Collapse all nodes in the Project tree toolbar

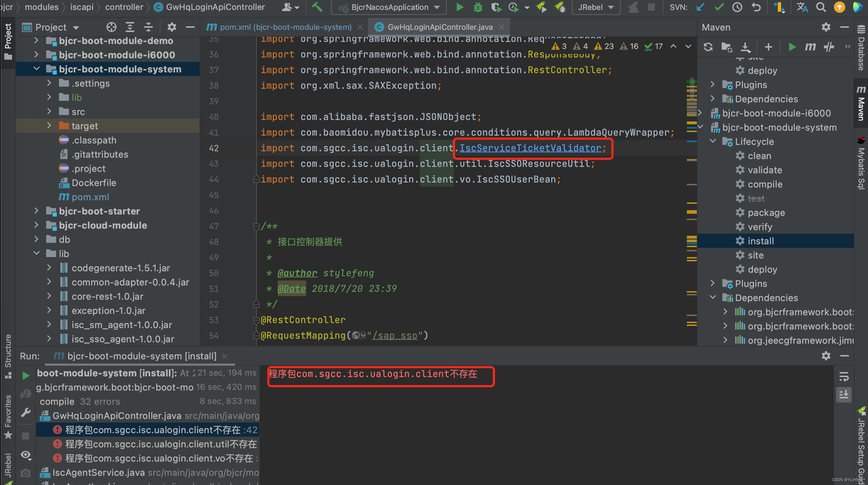point(148,27)
